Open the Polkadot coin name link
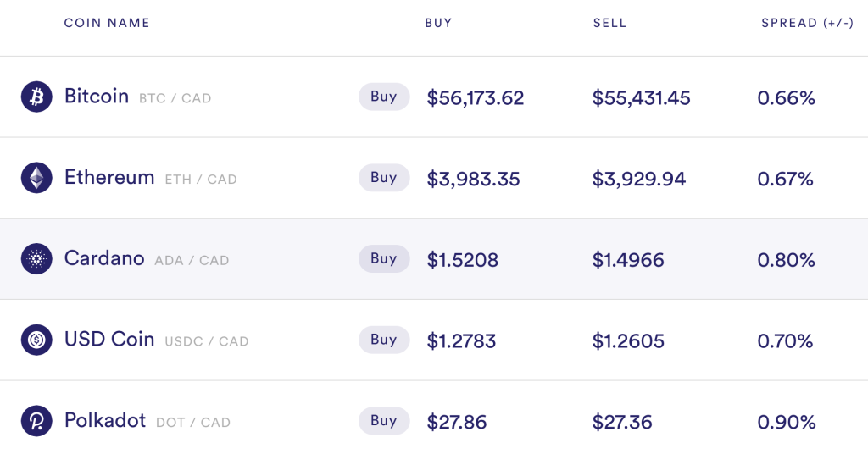The image size is (868, 454). pyautogui.click(x=105, y=420)
